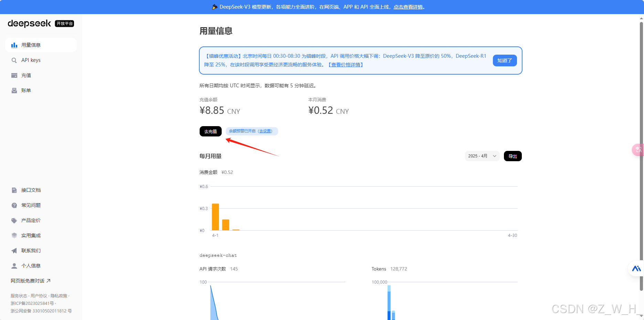
Task: Click the price tag icon next to 产品定价
Action: click(x=14, y=220)
